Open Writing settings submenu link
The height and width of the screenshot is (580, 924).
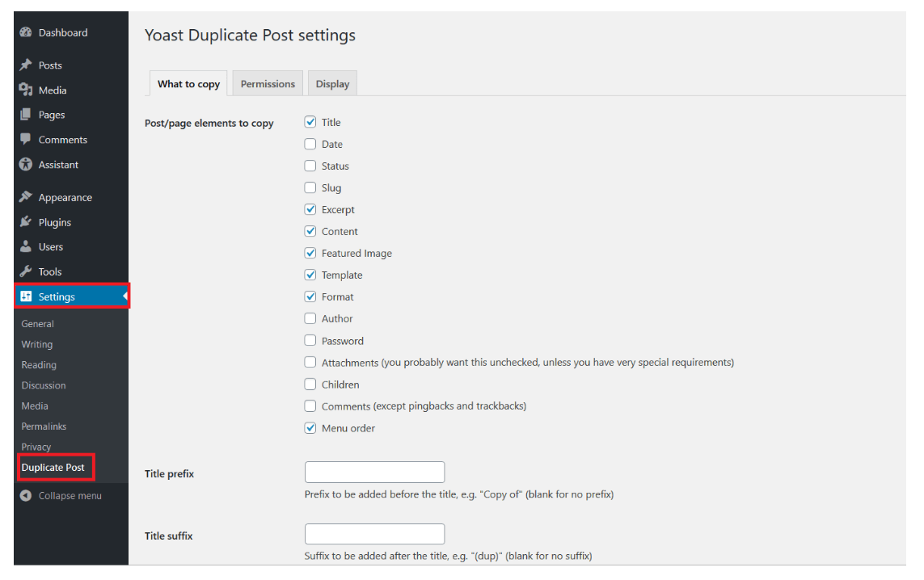pyautogui.click(x=36, y=344)
